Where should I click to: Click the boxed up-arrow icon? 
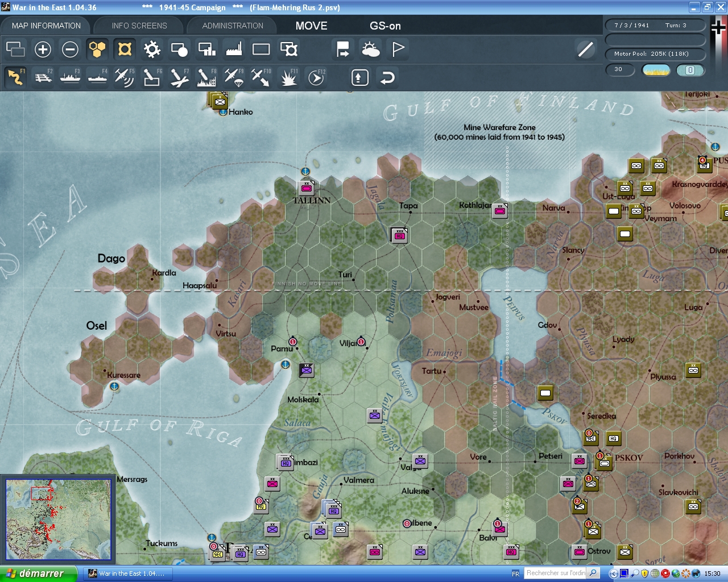coord(359,77)
